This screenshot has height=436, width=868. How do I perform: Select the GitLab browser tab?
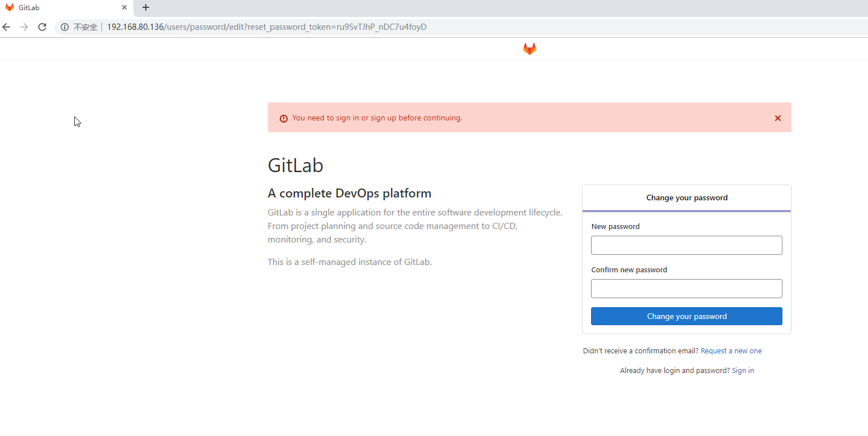click(67, 8)
